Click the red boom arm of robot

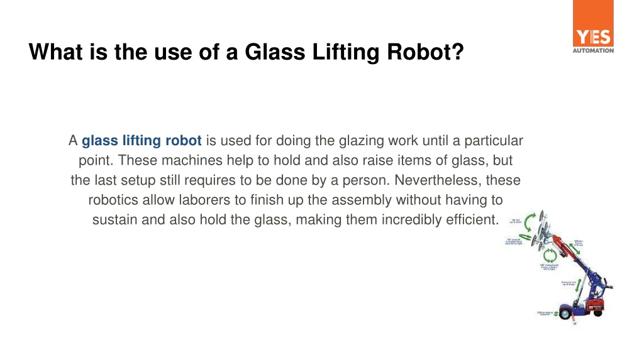click(x=561, y=246)
